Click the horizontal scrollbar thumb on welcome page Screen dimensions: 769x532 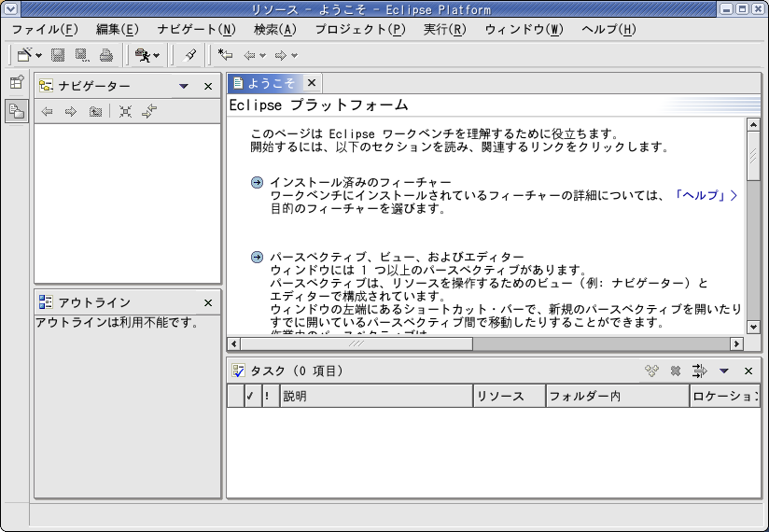click(x=357, y=343)
